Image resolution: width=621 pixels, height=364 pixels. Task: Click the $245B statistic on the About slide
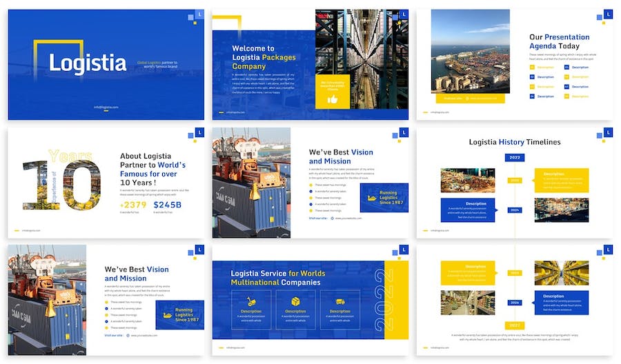tap(167, 205)
